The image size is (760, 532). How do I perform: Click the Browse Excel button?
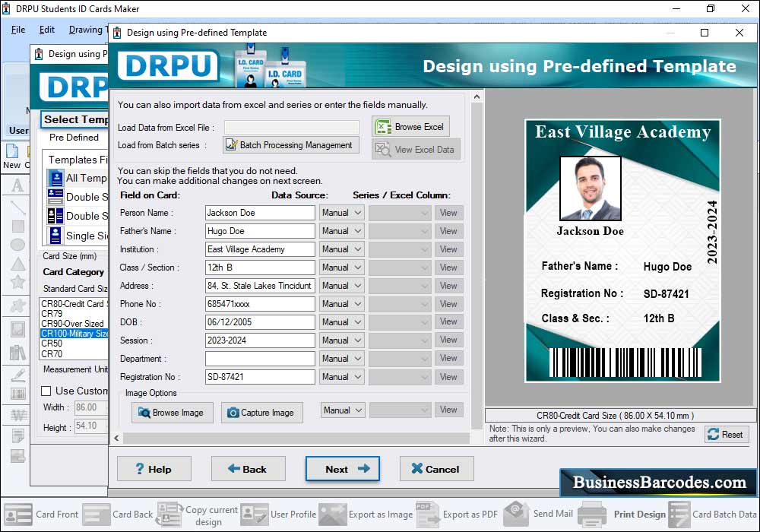(x=411, y=127)
